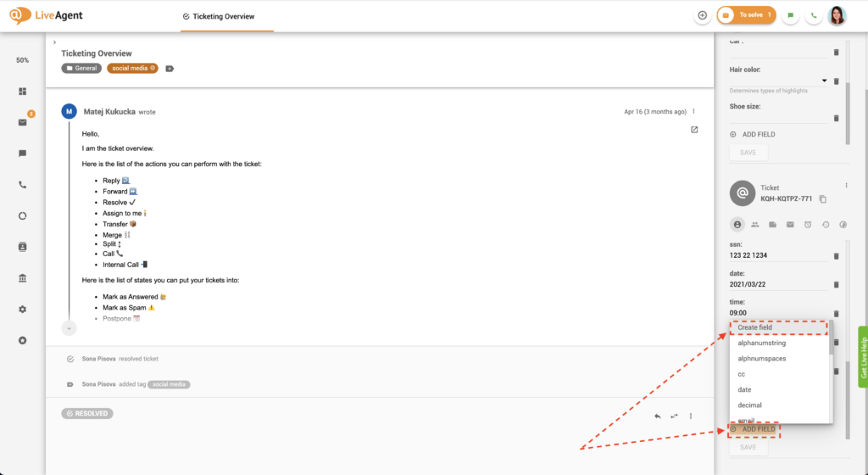
Task: Expand the panel using top-left chevron
Action: [54, 42]
